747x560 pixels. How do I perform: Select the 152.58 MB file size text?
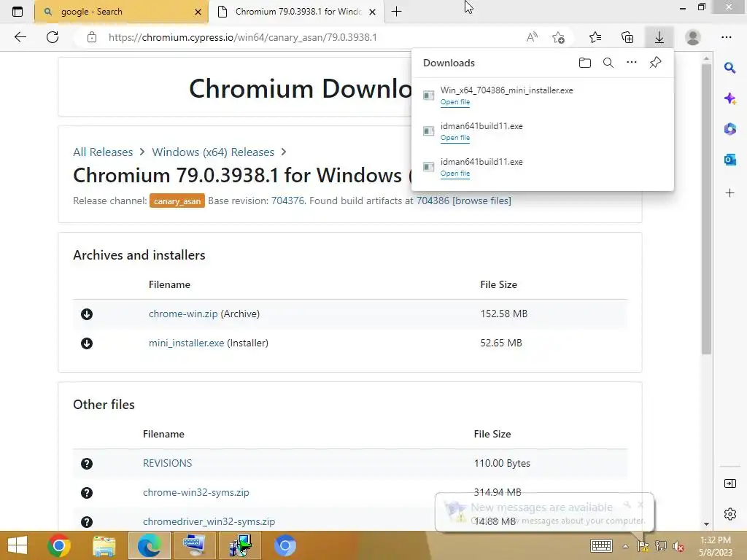pyautogui.click(x=503, y=314)
